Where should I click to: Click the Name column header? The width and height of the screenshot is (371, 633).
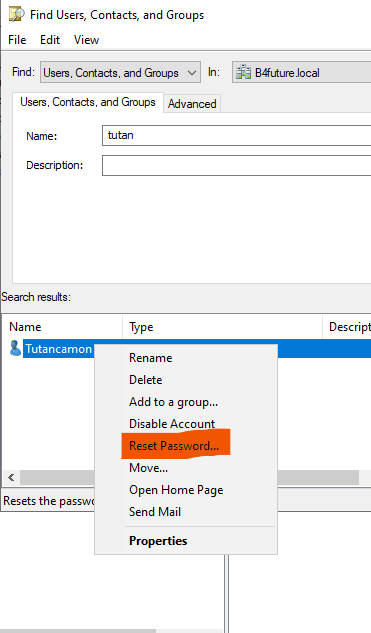(x=62, y=327)
